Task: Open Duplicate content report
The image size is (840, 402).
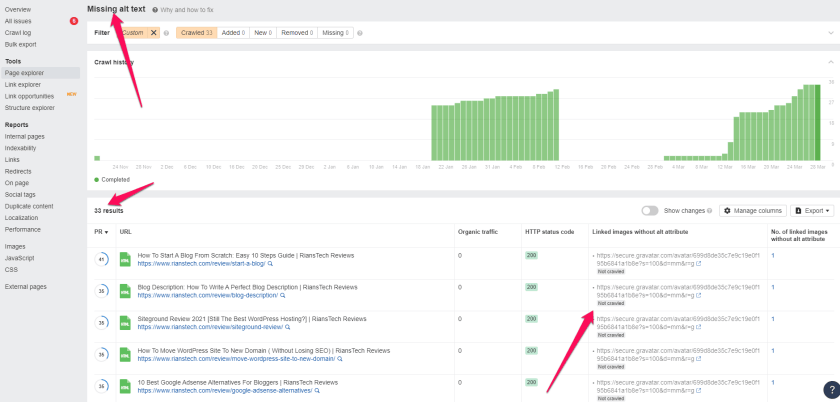Action: click(x=29, y=206)
